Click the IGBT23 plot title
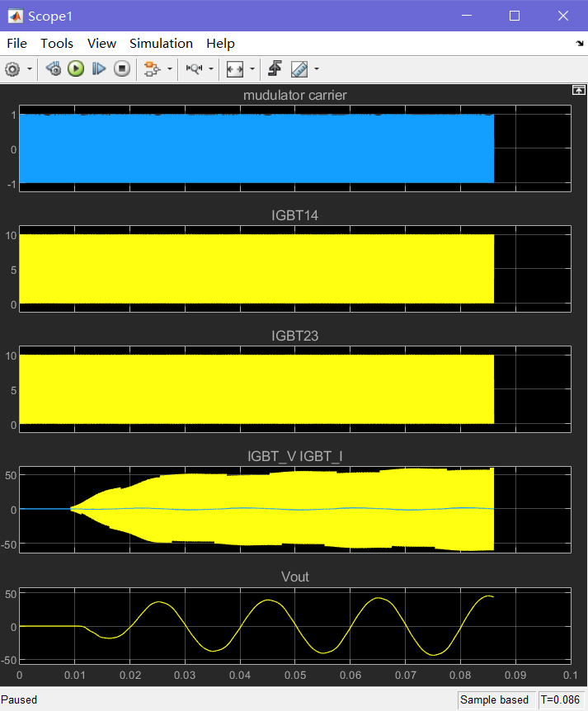588x711 pixels. point(294,336)
